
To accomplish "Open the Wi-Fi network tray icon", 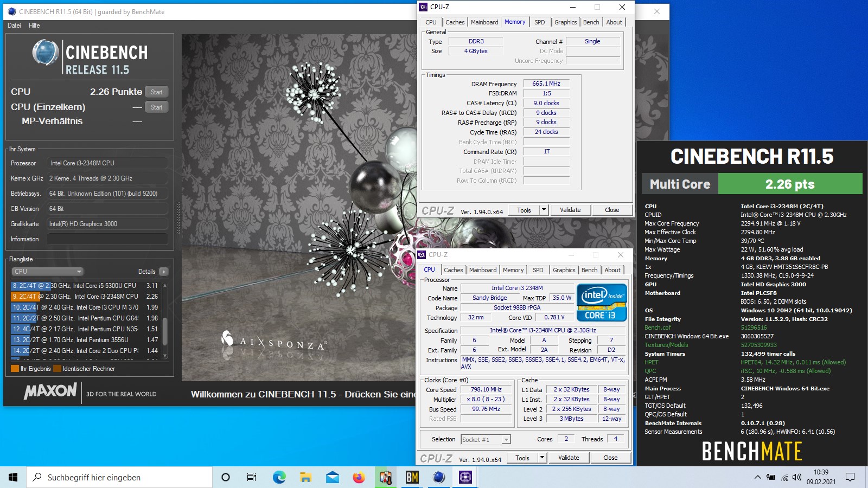I will coord(784,477).
